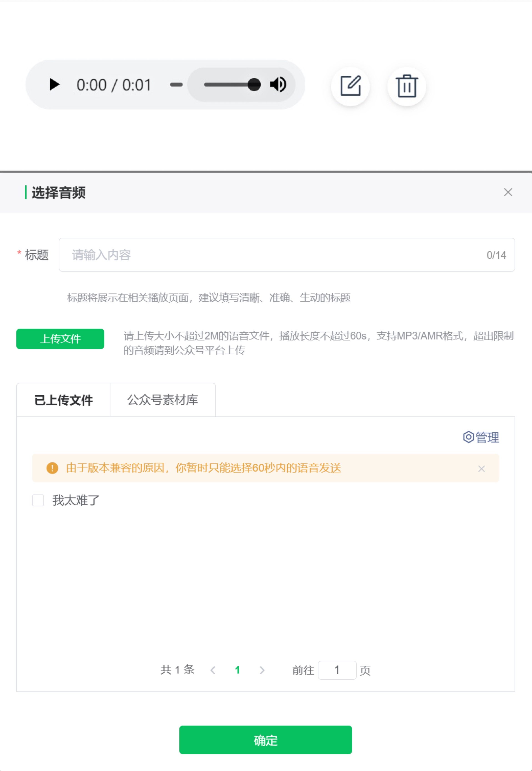Go to the previous page arrow
Viewport: 532px width, 771px height.
pos(213,670)
